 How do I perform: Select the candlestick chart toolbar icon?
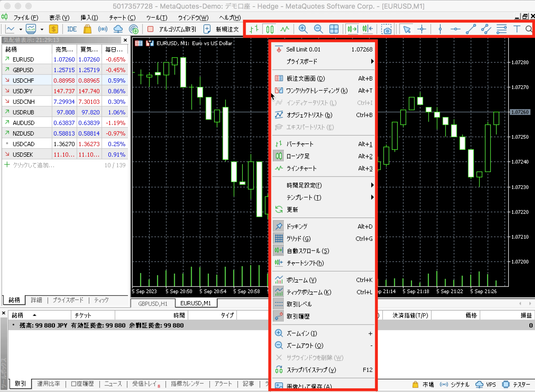(270, 29)
